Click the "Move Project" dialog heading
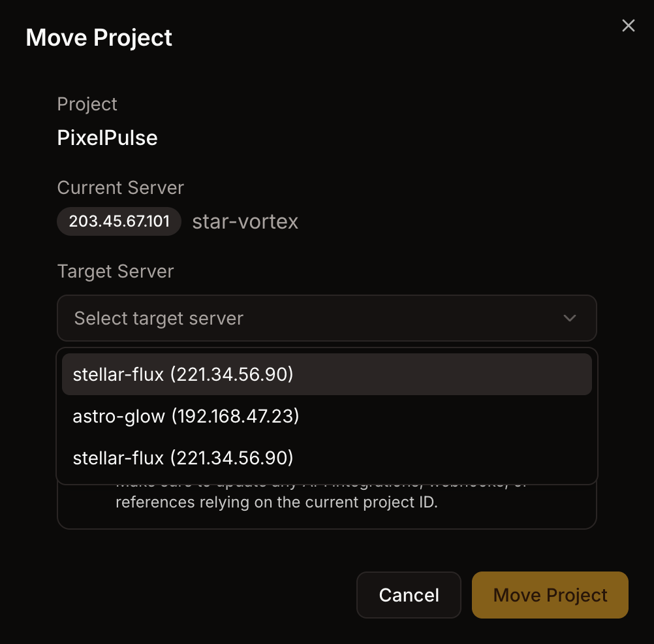Viewport: 654px width, 644px height. 99,37
